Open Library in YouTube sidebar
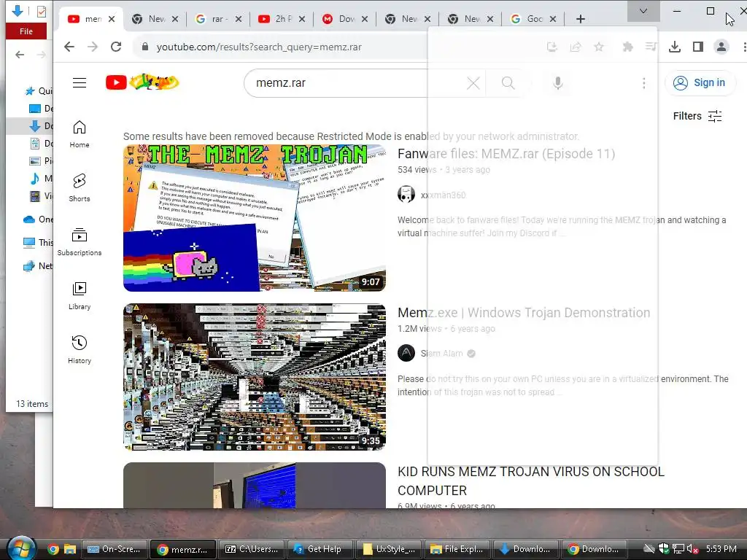This screenshot has height=560, width=747. (80, 296)
